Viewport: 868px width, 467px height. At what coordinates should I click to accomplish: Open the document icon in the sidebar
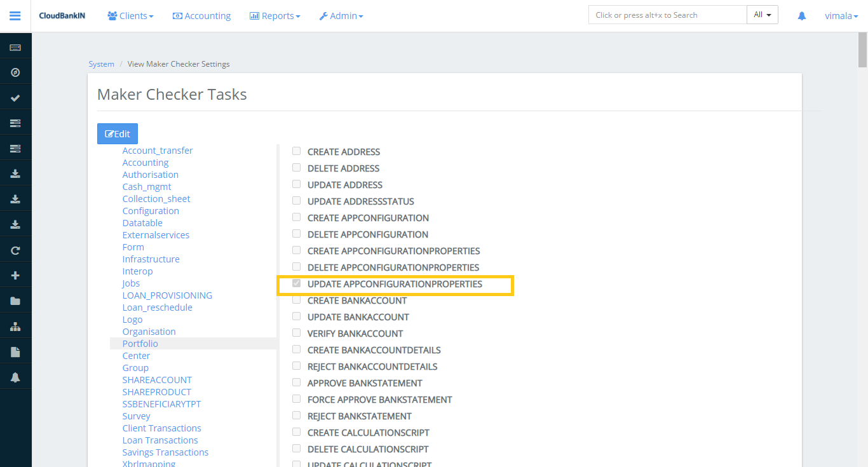(15, 351)
